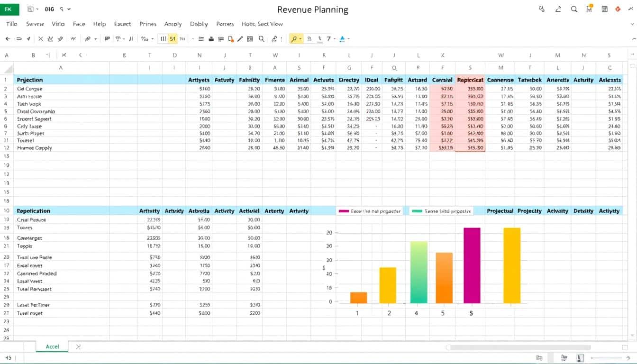Click the green legend entry above the chart

pyautogui.click(x=441, y=211)
